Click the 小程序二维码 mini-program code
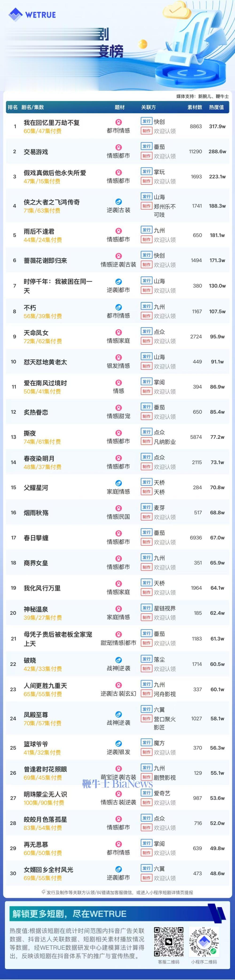 coord(204,942)
